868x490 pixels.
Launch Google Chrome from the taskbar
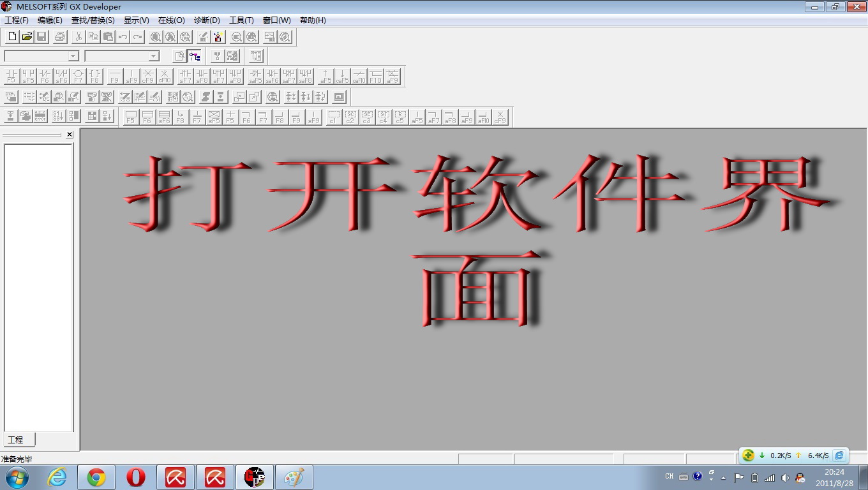click(96, 477)
